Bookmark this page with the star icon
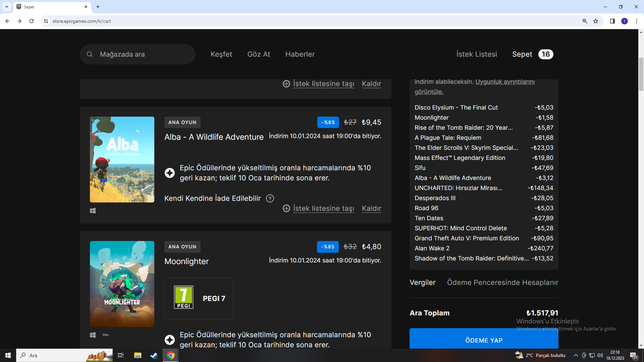The image size is (644, 362). coord(596,21)
